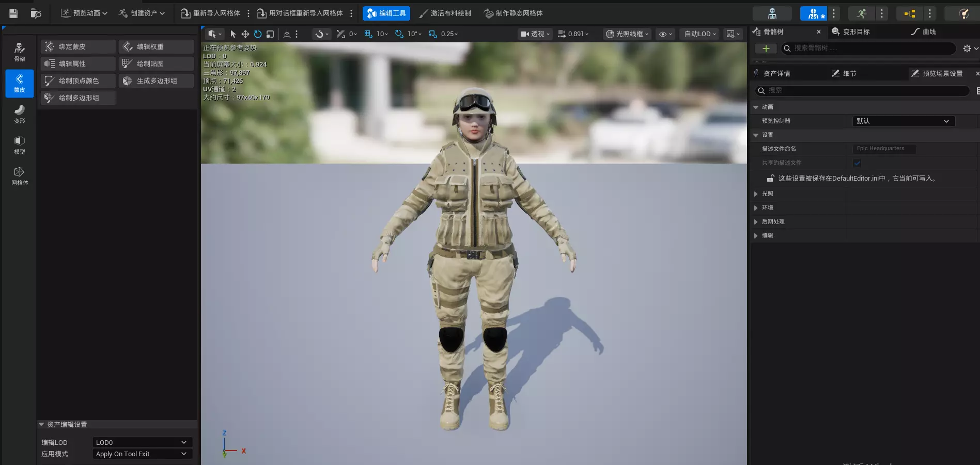
Task: Switch to Animation mode running-man icon
Action: (862, 13)
